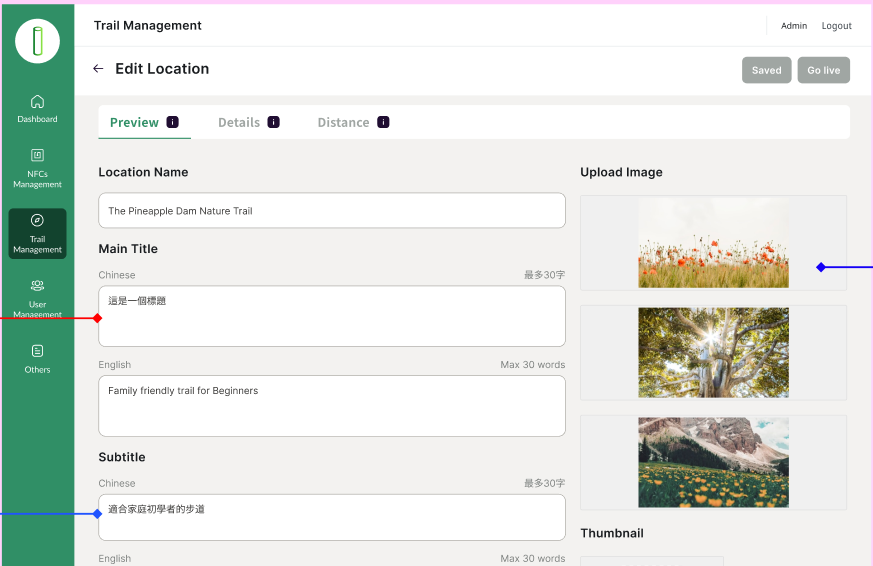Viewport: 873px width, 566px height.
Task: Click the back arrow beside Edit Location
Action: point(98,69)
